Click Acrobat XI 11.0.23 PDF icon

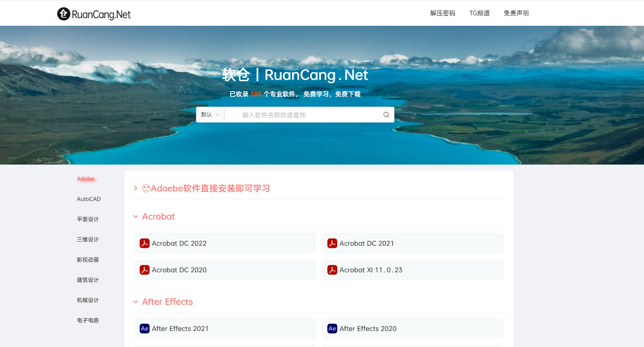tap(332, 270)
